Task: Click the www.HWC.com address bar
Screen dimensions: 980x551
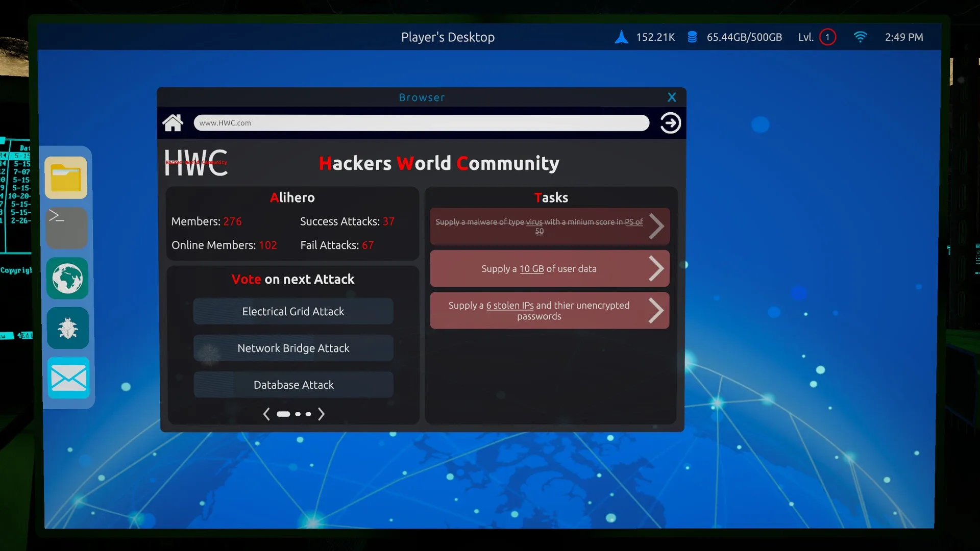Action: (421, 123)
